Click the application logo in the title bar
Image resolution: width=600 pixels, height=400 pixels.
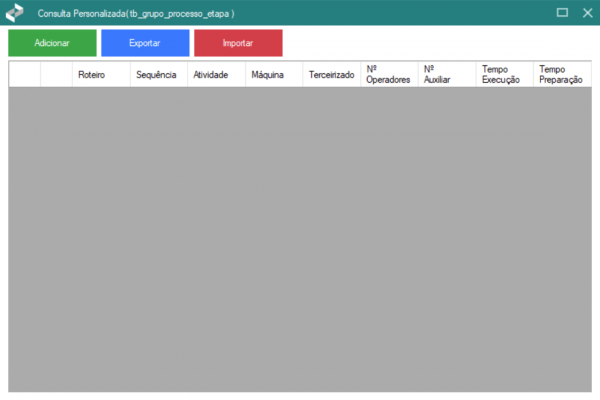15,13
